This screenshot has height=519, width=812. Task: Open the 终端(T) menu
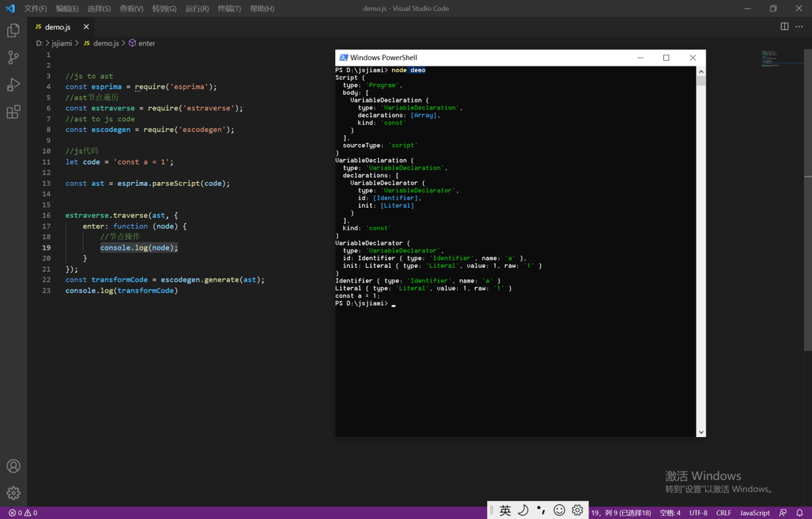(229, 9)
